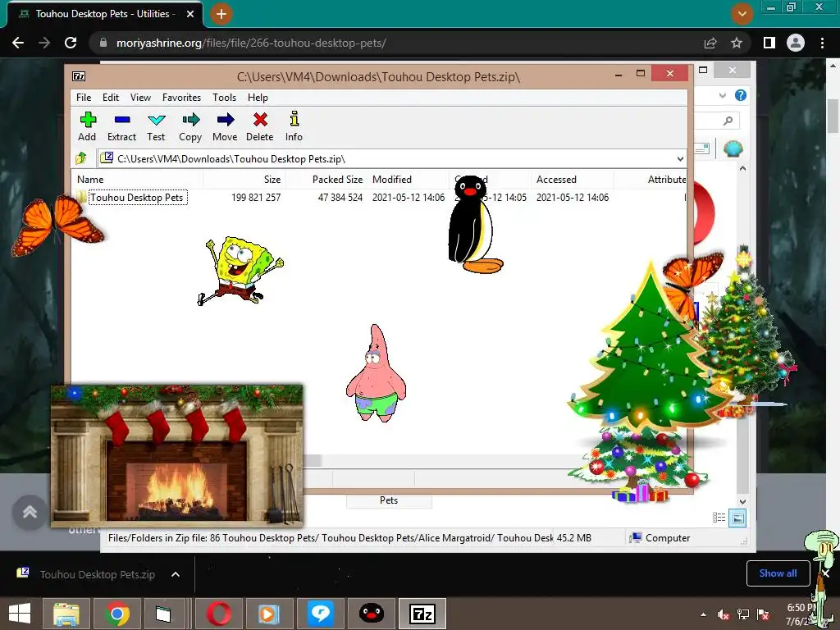
Task: Open Google Chrome from the taskbar
Action: [x=117, y=614]
